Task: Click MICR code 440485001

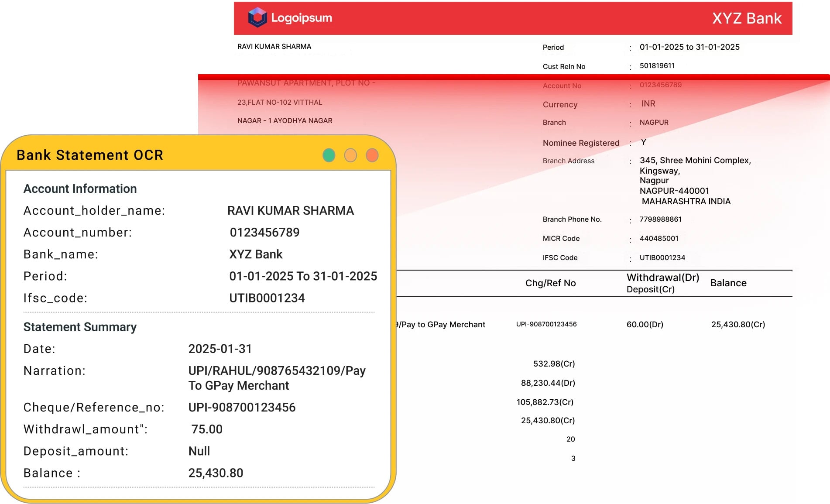Action: tap(659, 238)
